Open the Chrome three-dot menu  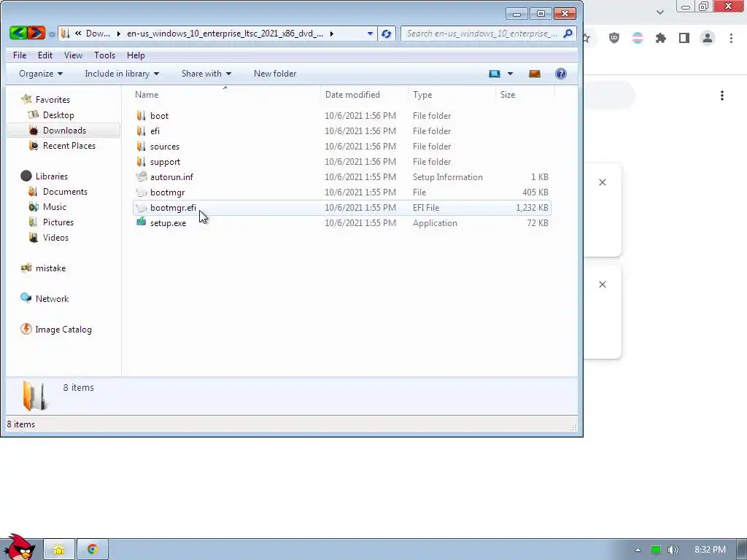coord(731,38)
